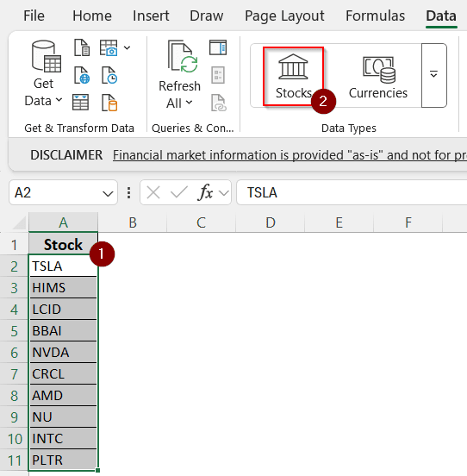This screenshot has width=467, height=476.
Task: Select column D header
Action: click(271, 222)
